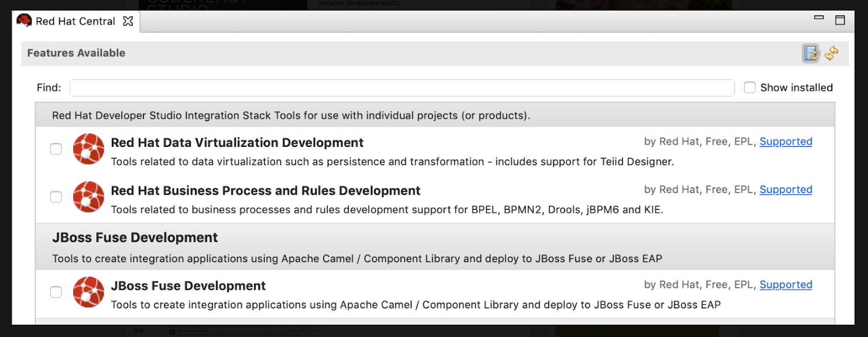Open the Supported link for Business Process development
This screenshot has height=337, width=868.
[x=786, y=189]
